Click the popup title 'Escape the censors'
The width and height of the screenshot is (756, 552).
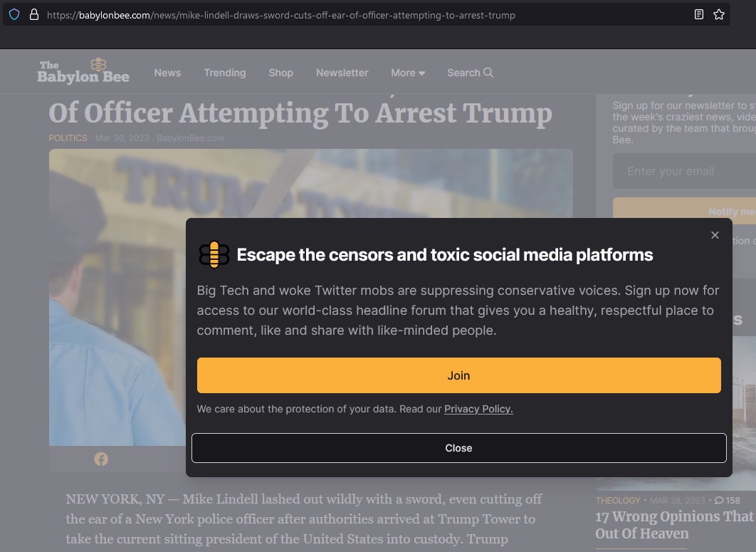click(x=444, y=255)
